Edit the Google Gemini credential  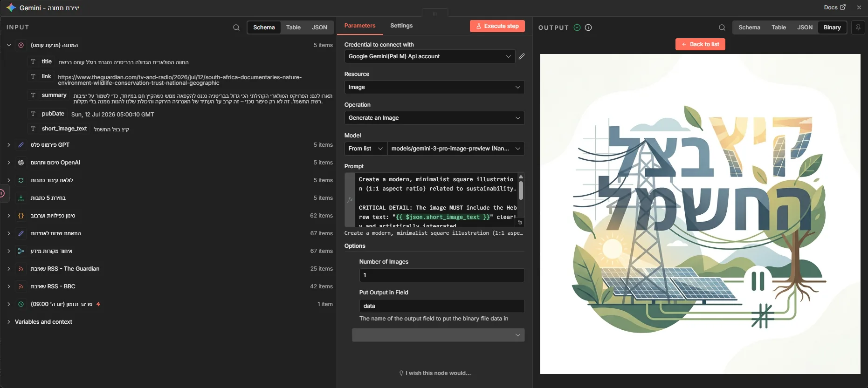(x=522, y=56)
